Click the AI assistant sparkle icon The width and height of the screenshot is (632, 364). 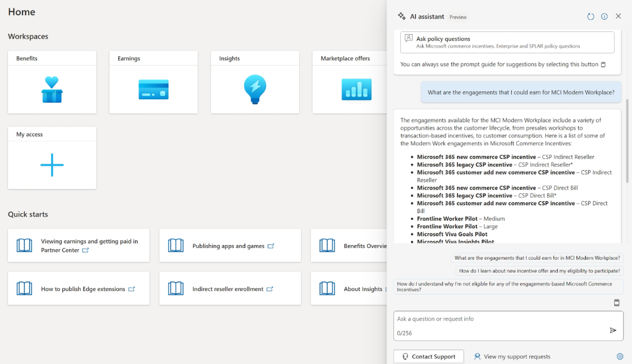[401, 16]
